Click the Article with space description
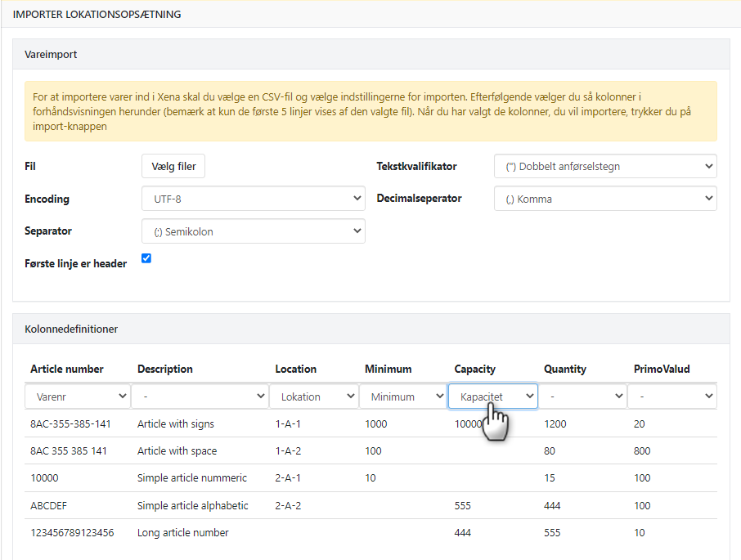 (x=177, y=450)
